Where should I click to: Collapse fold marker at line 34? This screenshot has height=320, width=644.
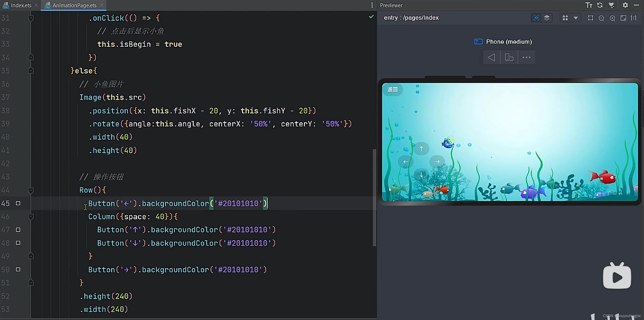pyautogui.click(x=31, y=57)
